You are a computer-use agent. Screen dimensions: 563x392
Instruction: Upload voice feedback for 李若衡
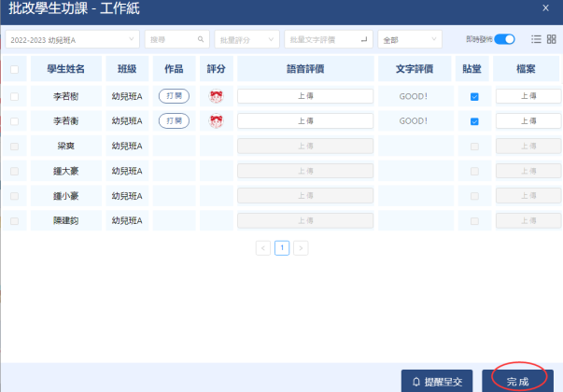305,120
